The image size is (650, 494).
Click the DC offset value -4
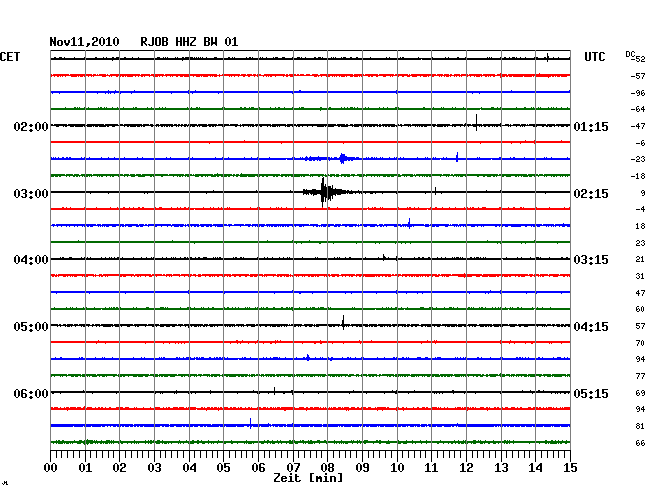pos(640,209)
